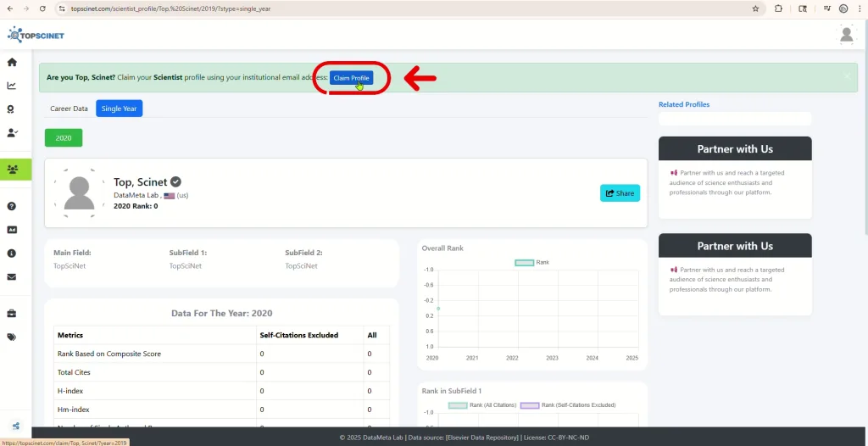Click the Share button
This screenshot has height=446, width=868.
coord(620,193)
